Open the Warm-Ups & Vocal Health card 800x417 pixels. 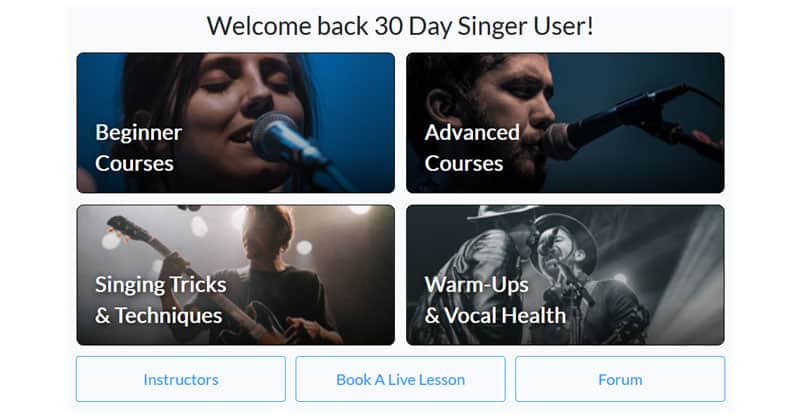click(565, 275)
